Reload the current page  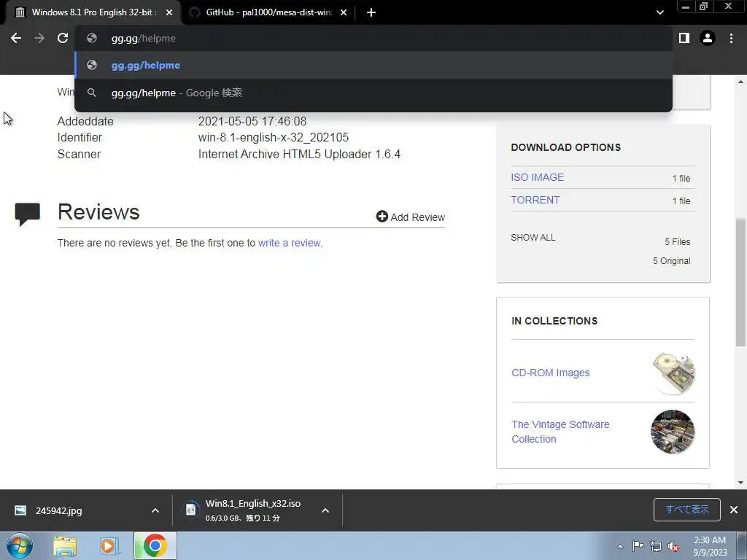(63, 38)
